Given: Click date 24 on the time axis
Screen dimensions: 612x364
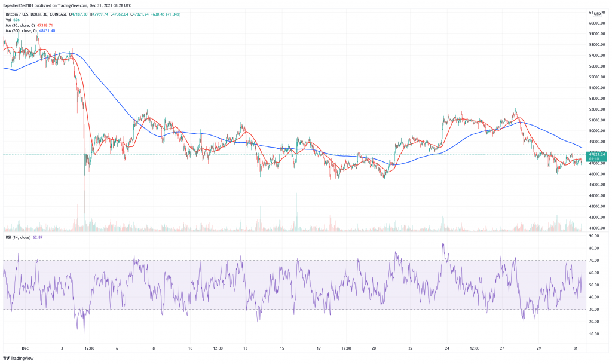Looking at the screenshot, I should click(447, 348).
